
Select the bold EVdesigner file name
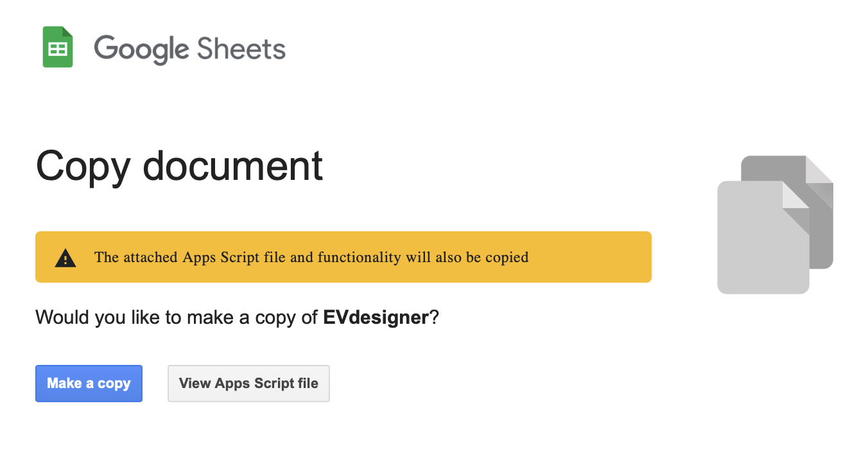pos(376,317)
